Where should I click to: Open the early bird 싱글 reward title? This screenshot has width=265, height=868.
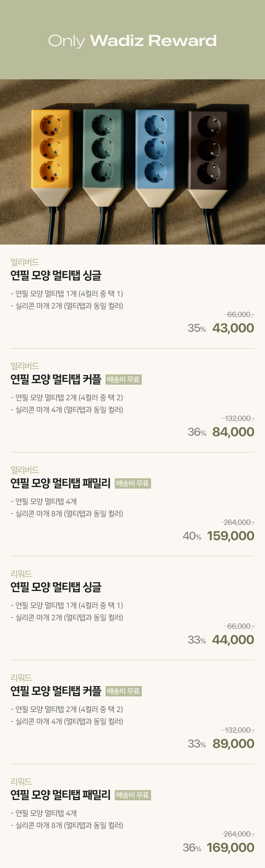tap(56, 275)
